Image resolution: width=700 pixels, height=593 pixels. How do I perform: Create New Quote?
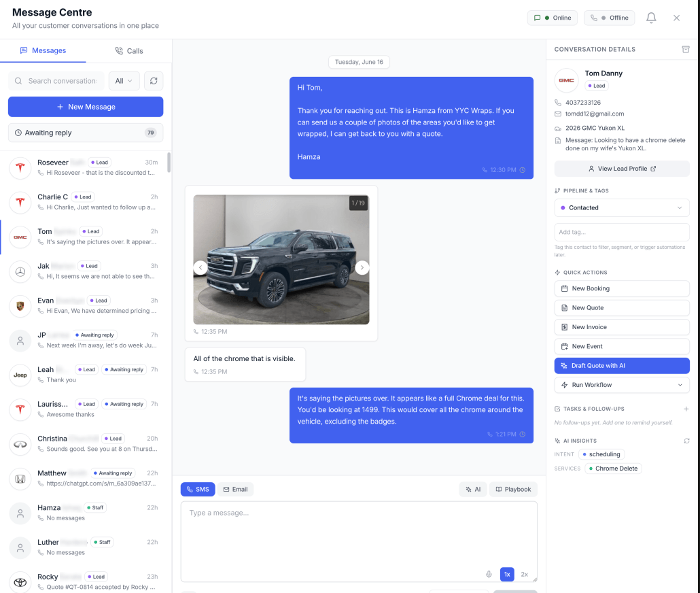[622, 308]
